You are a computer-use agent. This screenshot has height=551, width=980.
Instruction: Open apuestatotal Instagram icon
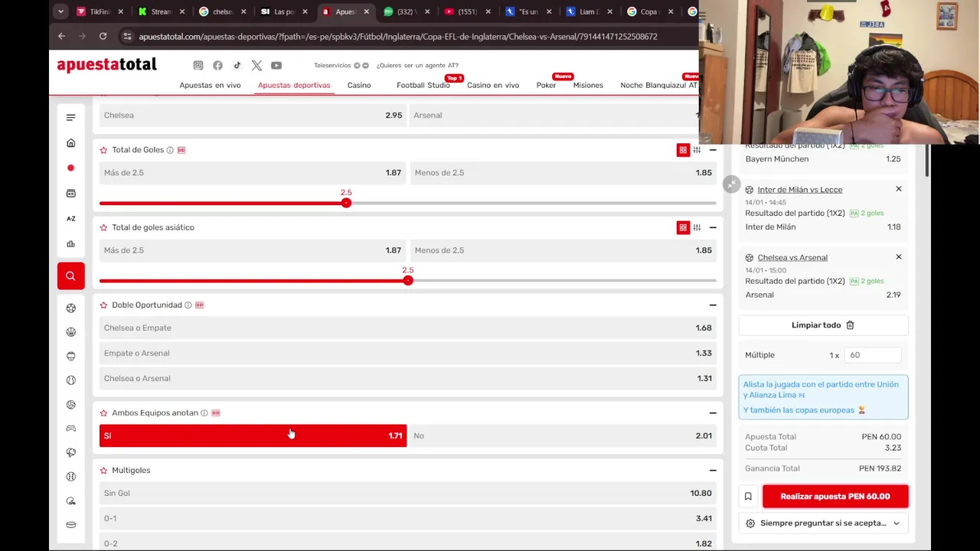point(198,65)
